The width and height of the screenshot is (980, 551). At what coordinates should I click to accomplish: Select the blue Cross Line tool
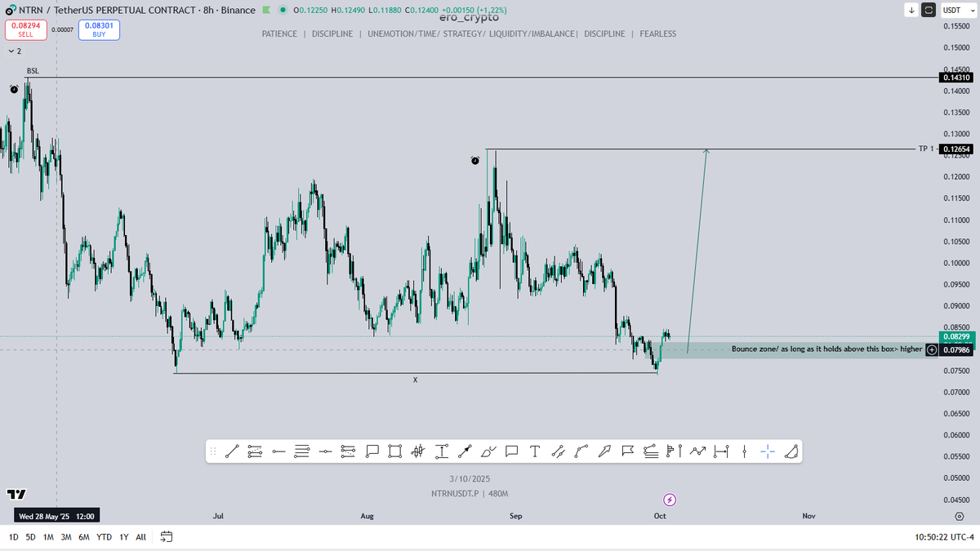[x=767, y=451]
